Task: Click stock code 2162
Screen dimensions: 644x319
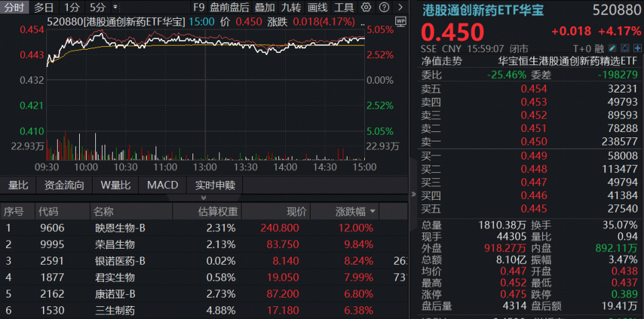Action: [52, 294]
